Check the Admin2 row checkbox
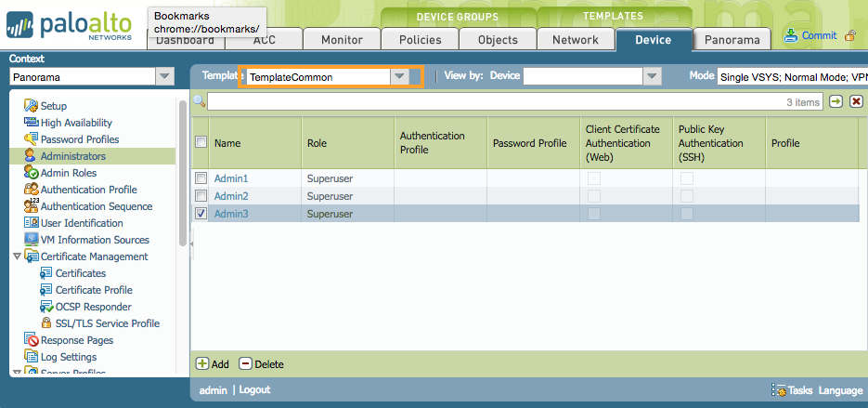 [x=201, y=196]
